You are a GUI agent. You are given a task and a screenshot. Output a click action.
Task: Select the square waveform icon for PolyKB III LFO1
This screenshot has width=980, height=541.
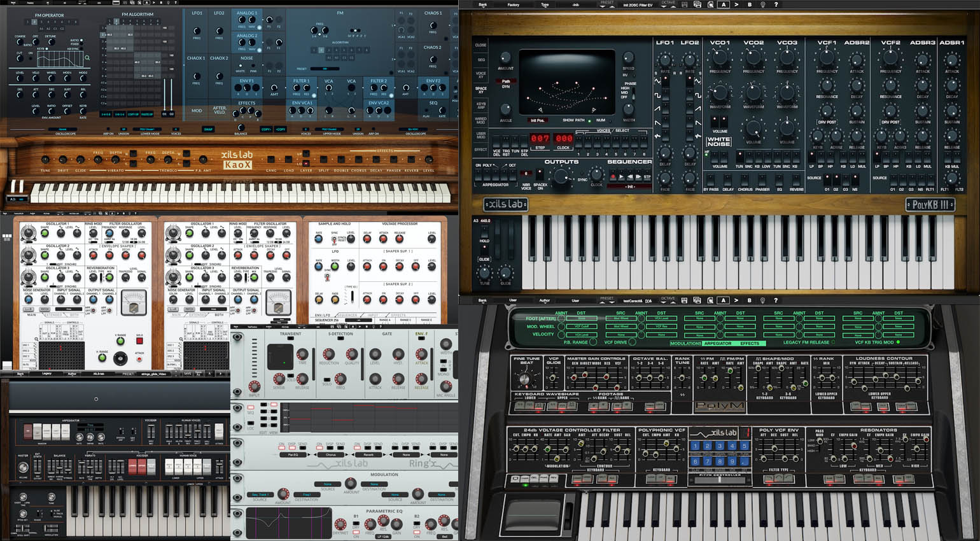(658, 95)
